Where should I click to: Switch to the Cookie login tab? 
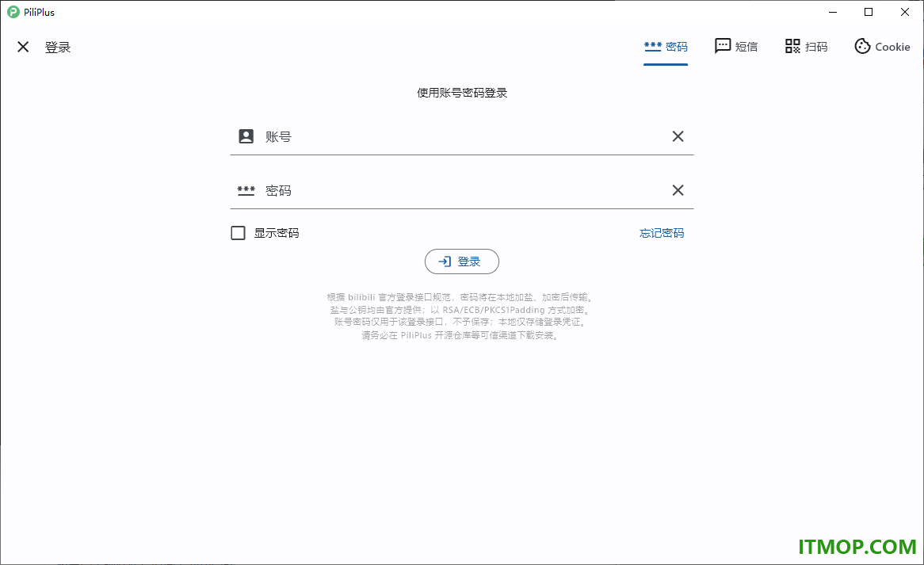coord(882,47)
